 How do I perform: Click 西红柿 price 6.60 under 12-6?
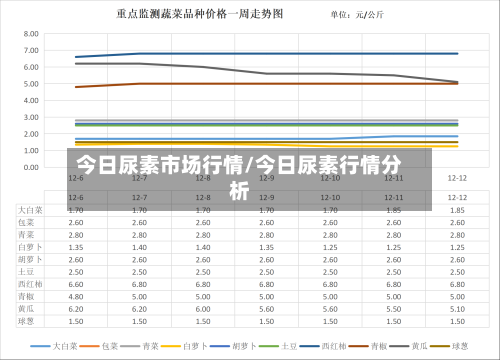(x=76, y=284)
